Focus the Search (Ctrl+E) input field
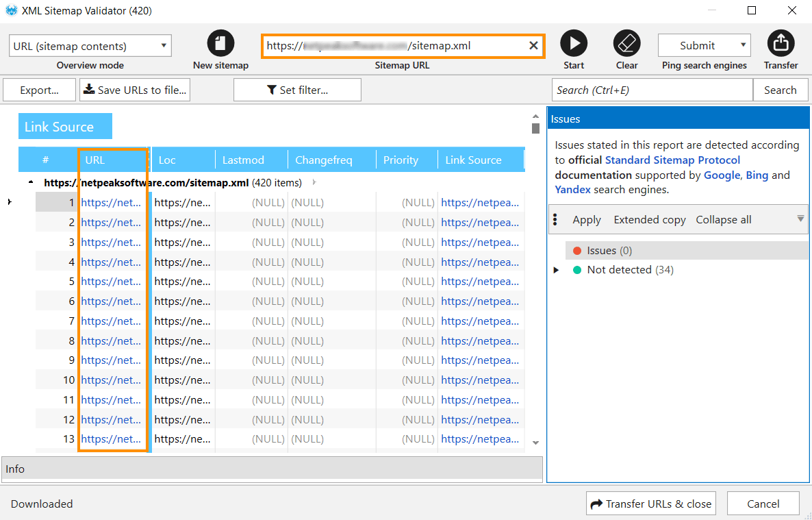 pyautogui.click(x=652, y=90)
